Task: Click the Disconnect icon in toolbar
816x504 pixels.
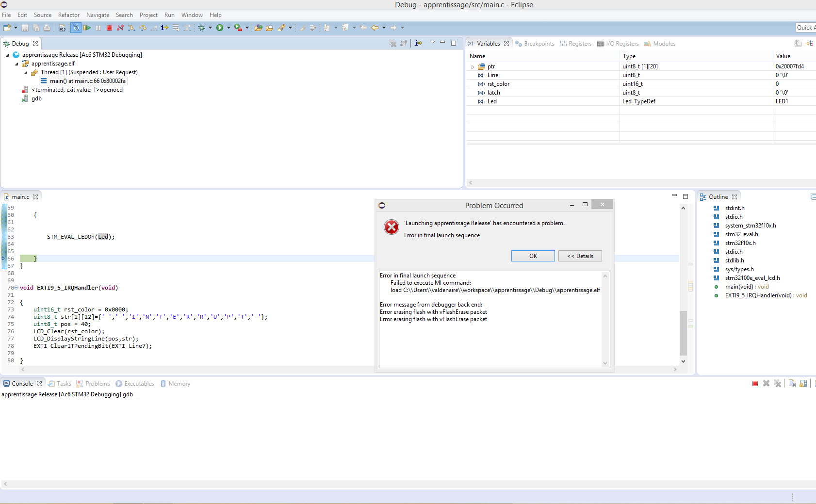Action: (120, 28)
